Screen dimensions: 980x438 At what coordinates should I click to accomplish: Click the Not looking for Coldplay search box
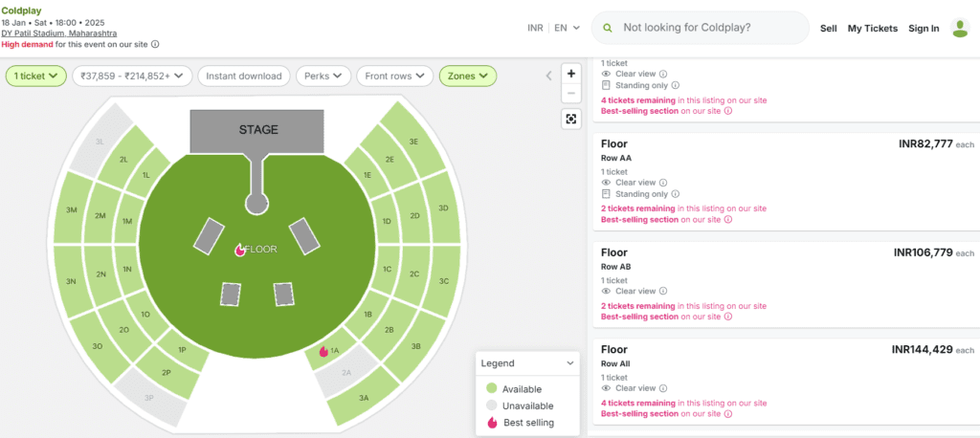click(x=700, y=28)
